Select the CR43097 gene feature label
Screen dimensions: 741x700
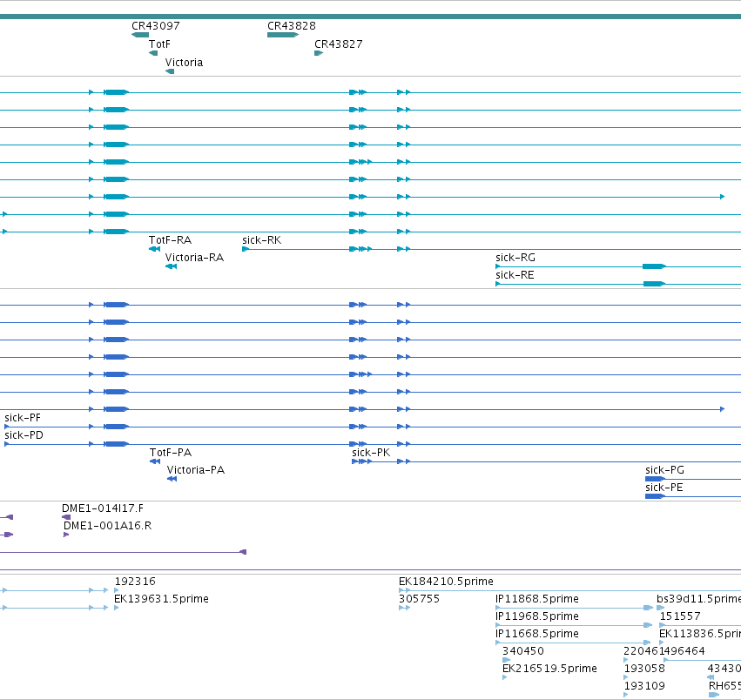(156, 26)
